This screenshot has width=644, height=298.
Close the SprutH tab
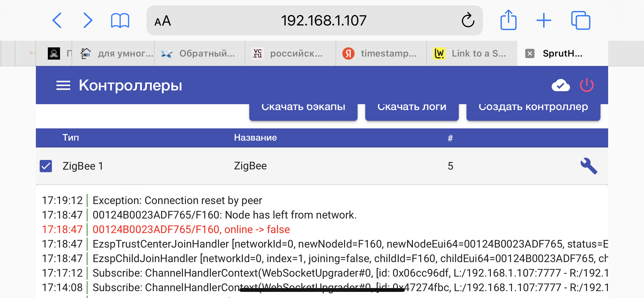click(530, 53)
